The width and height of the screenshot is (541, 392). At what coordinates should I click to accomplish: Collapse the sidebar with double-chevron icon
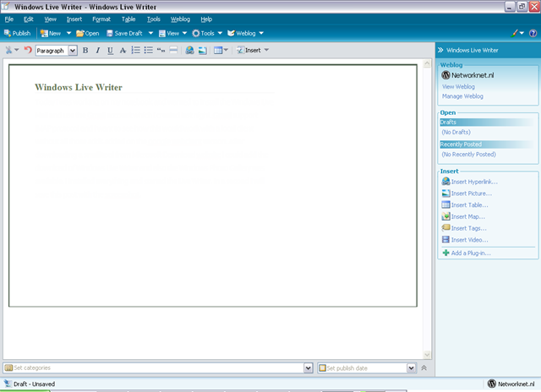coord(440,50)
